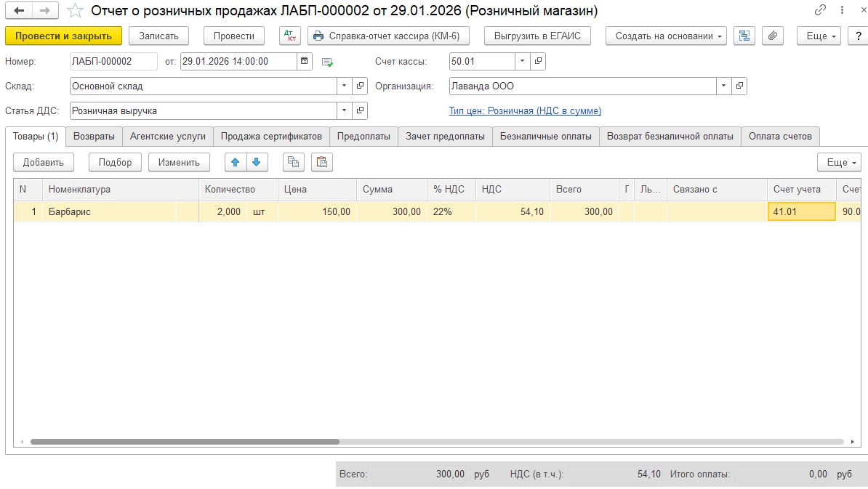This screenshot has height=489, width=868.
Task: Open Возврат безналичной оплаты tab
Action: (670, 137)
